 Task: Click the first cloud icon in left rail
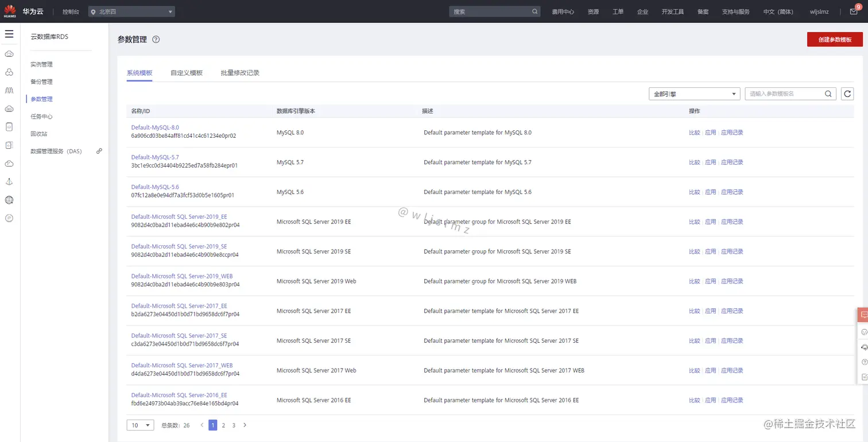(9, 54)
